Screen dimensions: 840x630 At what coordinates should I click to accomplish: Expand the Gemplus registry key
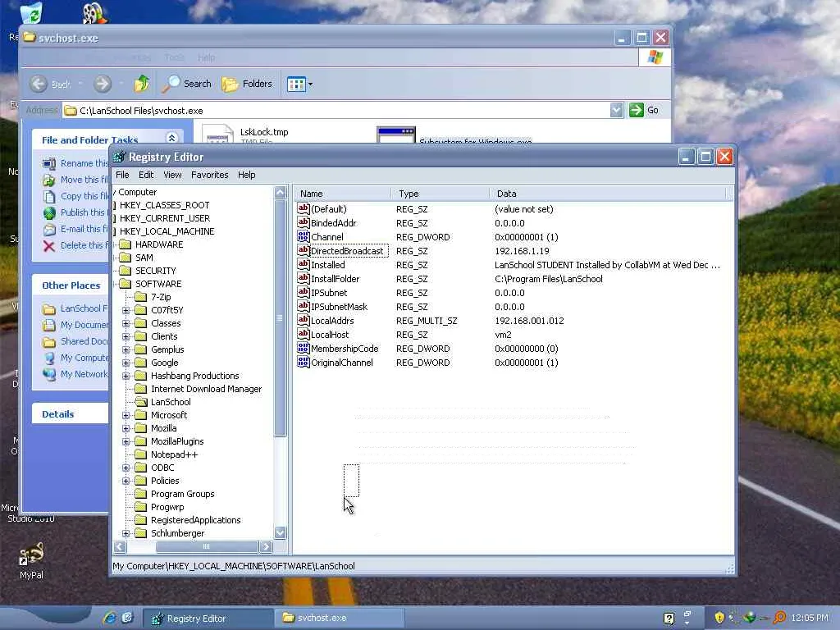click(x=126, y=349)
